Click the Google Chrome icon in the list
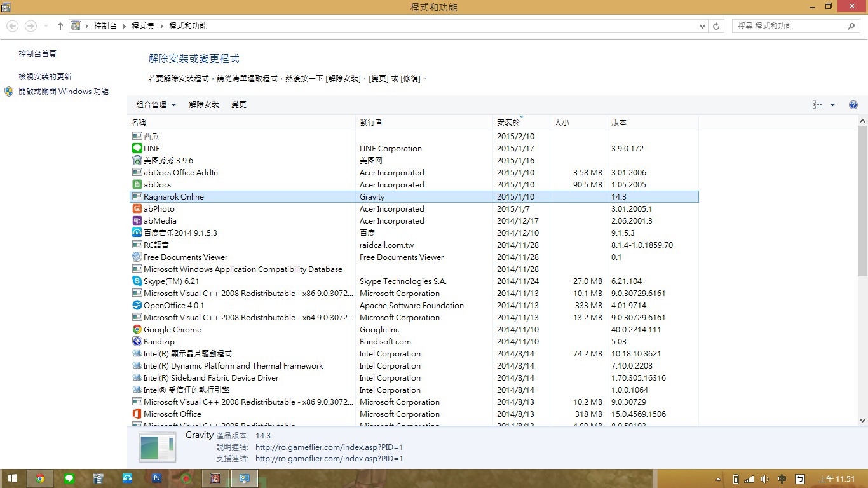Image resolution: width=868 pixels, height=488 pixels. point(137,329)
